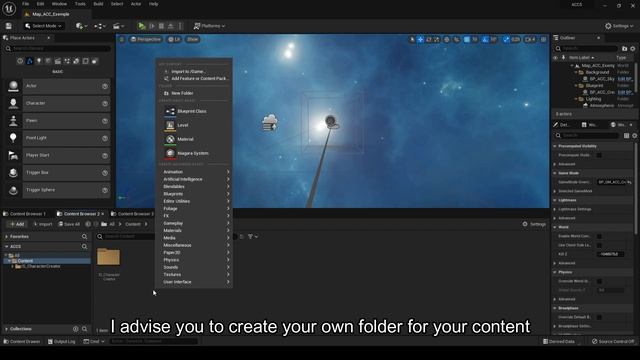Viewport: 640px width, 360px height.
Task: Toggle grid snapping in viewport toolbar
Action: pyautogui.click(x=467, y=39)
